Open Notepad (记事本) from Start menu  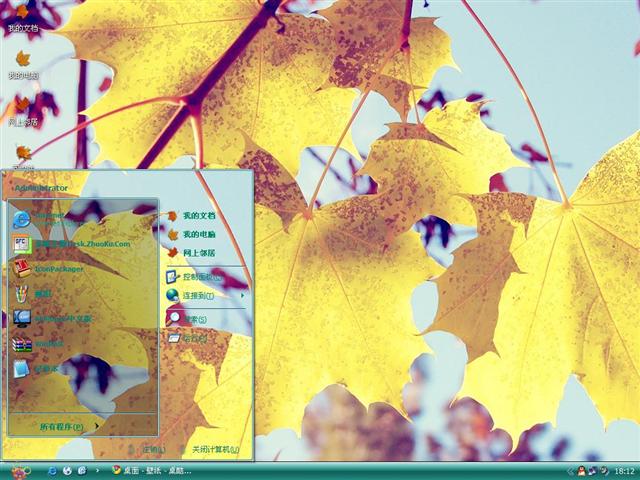tap(36, 369)
